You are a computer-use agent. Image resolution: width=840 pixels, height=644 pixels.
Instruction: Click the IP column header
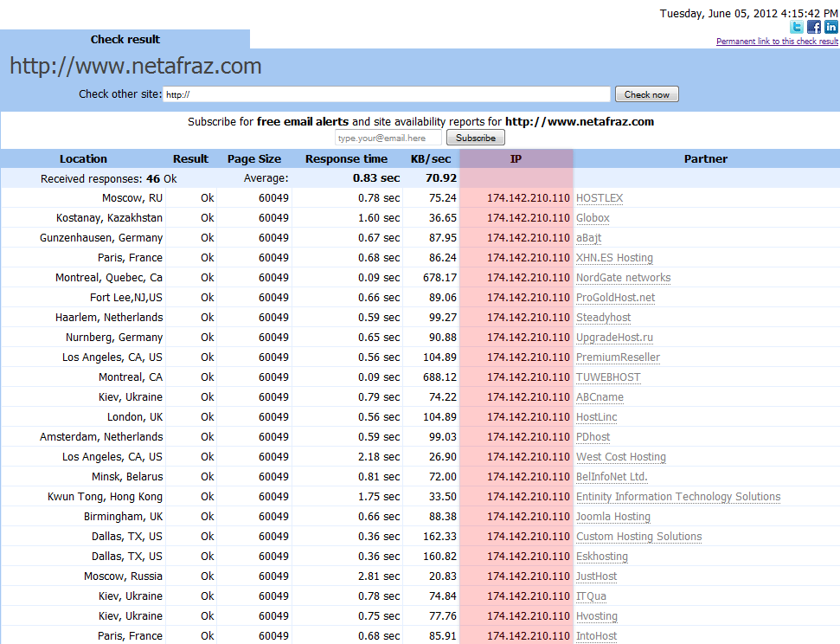pos(516,158)
